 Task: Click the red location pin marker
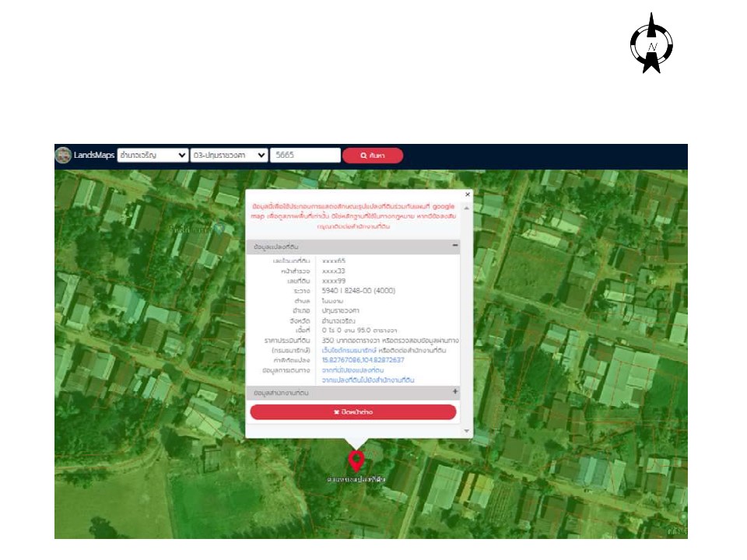click(x=356, y=460)
